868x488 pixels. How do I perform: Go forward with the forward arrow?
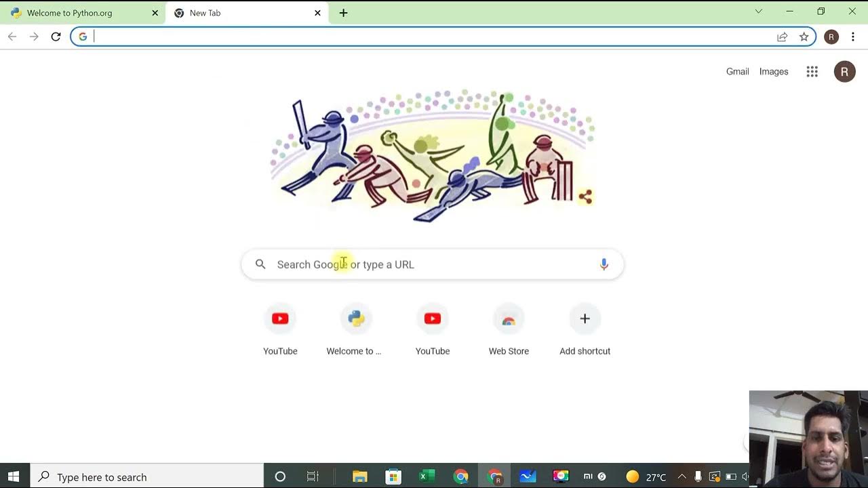click(x=34, y=37)
